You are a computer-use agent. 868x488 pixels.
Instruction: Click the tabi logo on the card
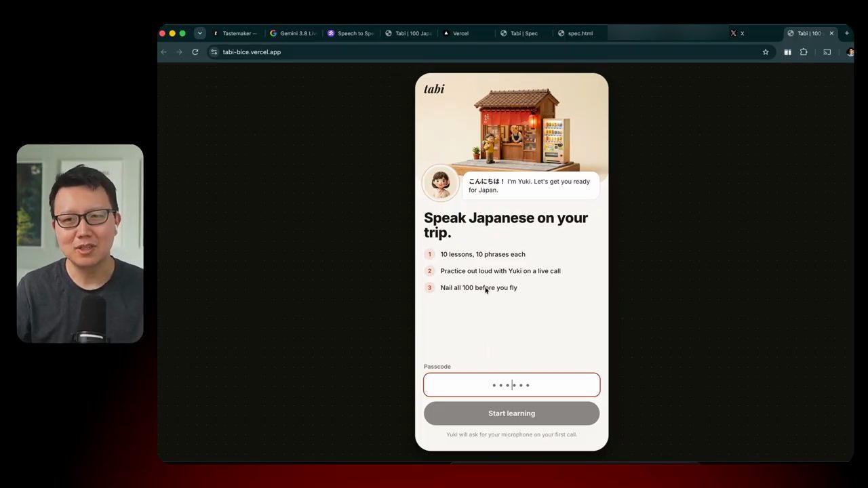coord(434,89)
